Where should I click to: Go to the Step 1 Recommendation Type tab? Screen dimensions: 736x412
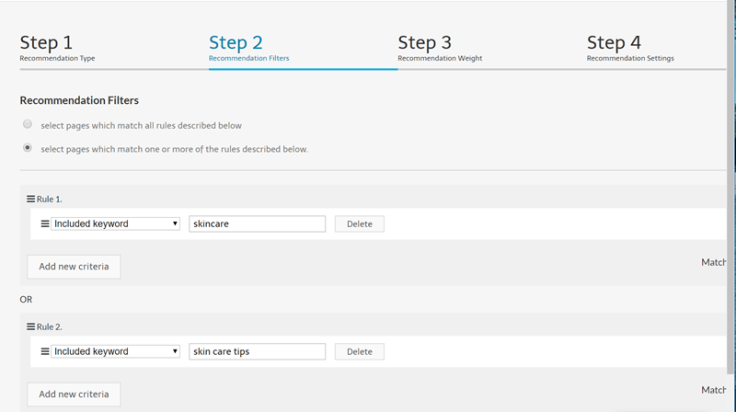point(57,48)
